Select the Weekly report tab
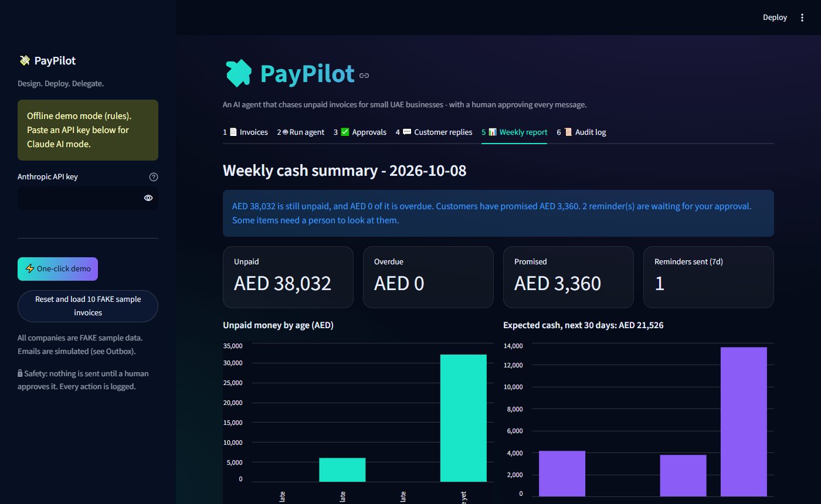Screen dimensions: 821x504 514,132
